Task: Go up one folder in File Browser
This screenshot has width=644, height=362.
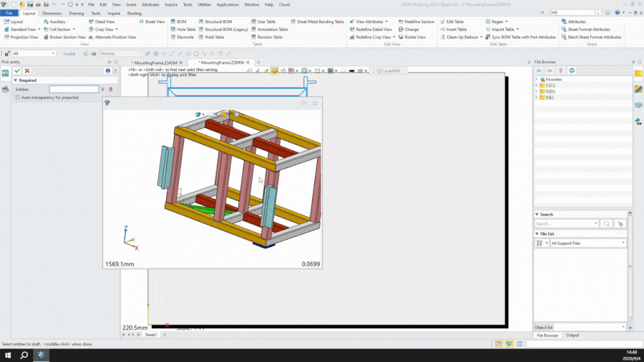Action: click(560, 71)
